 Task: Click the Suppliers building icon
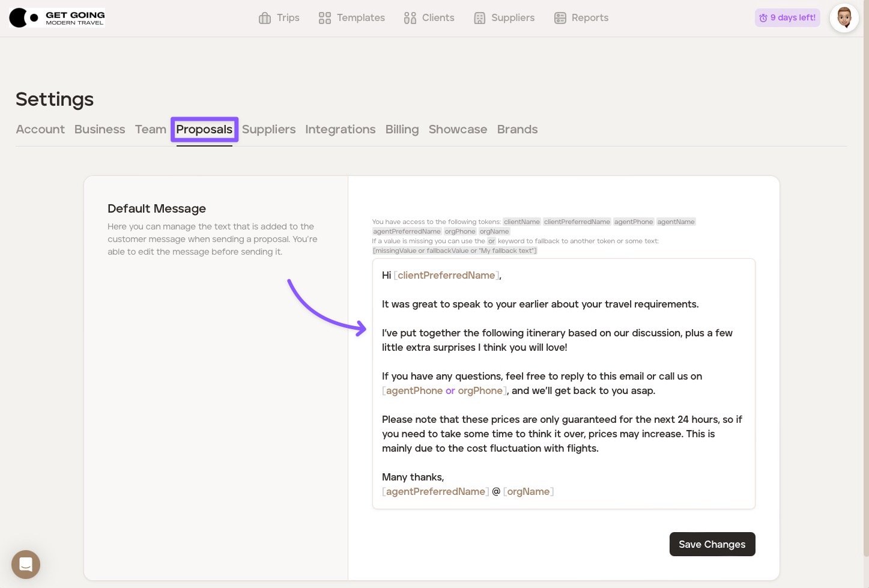click(x=479, y=18)
